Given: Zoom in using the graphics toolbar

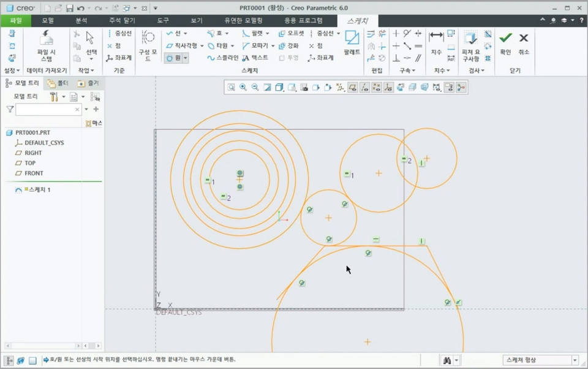Looking at the screenshot, I should pos(243,87).
